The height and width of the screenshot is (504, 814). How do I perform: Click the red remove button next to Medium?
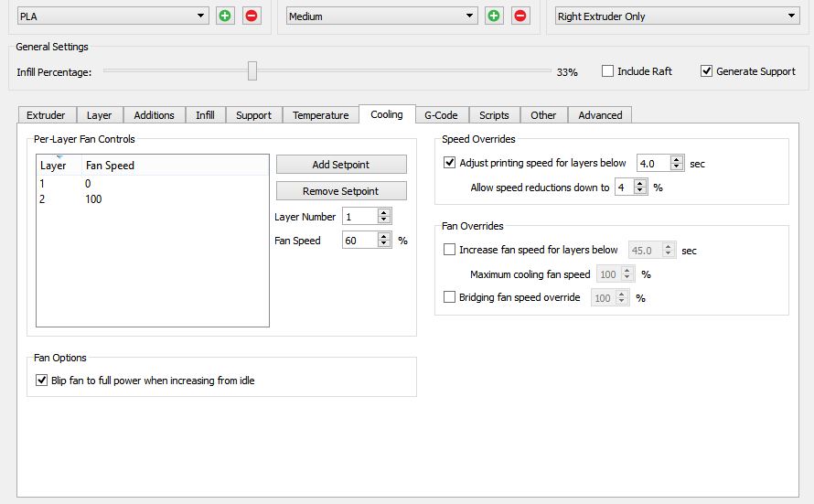tap(520, 16)
